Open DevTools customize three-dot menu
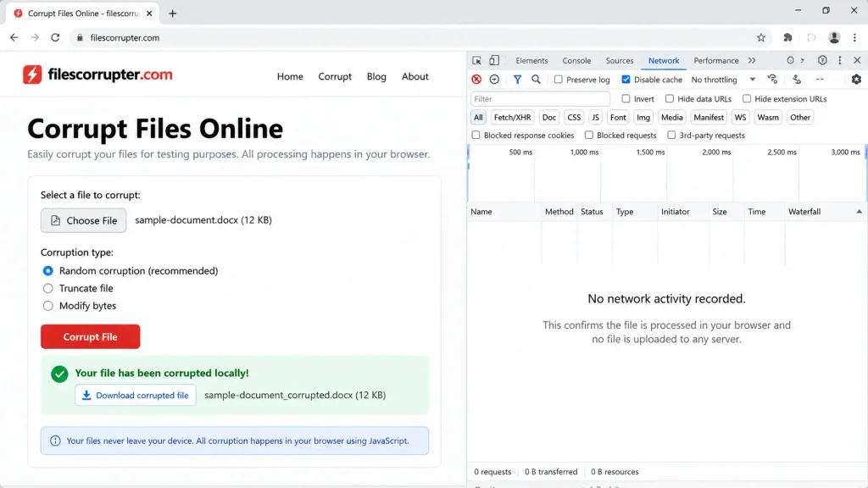 click(840, 60)
